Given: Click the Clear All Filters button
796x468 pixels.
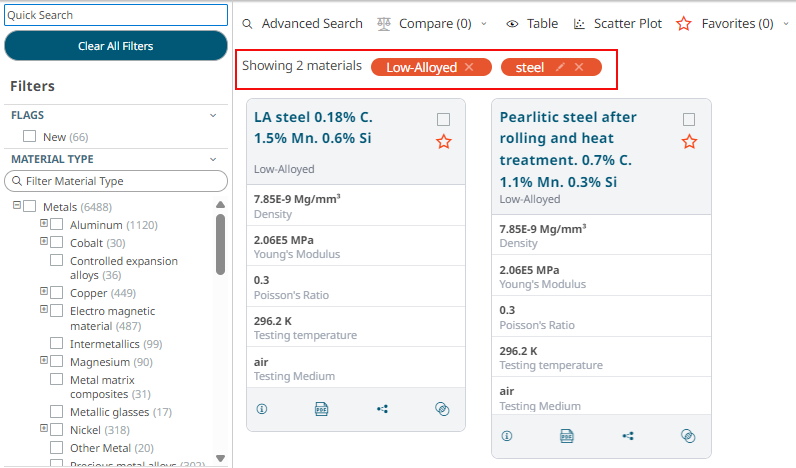Looking at the screenshot, I should [x=116, y=46].
